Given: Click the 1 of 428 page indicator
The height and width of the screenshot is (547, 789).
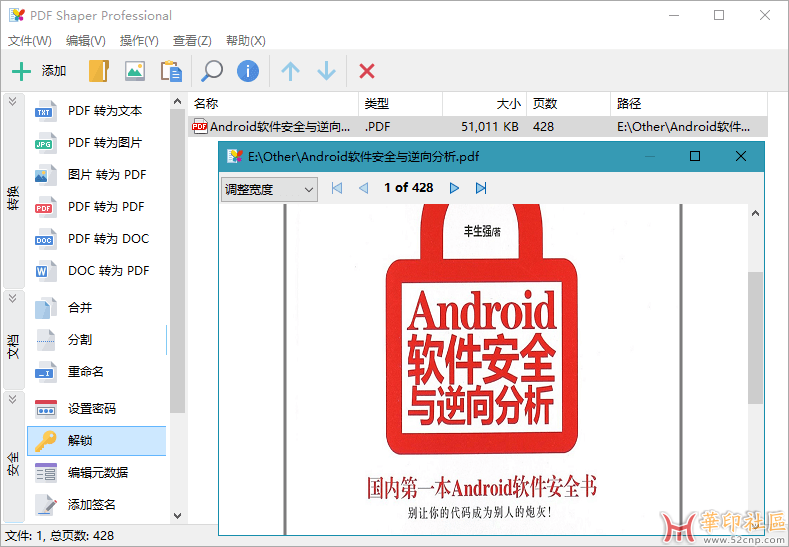Looking at the screenshot, I should (409, 188).
